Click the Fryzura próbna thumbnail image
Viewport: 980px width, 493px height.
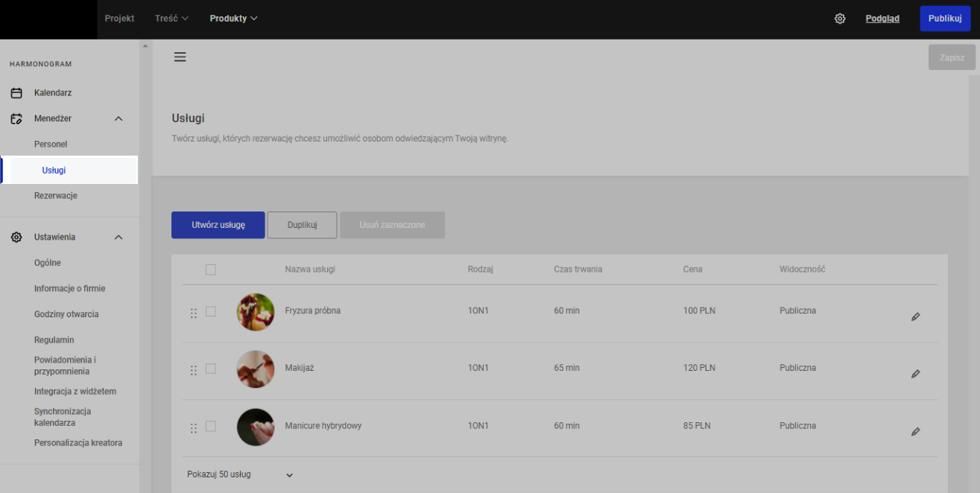[x=256, y=312]
